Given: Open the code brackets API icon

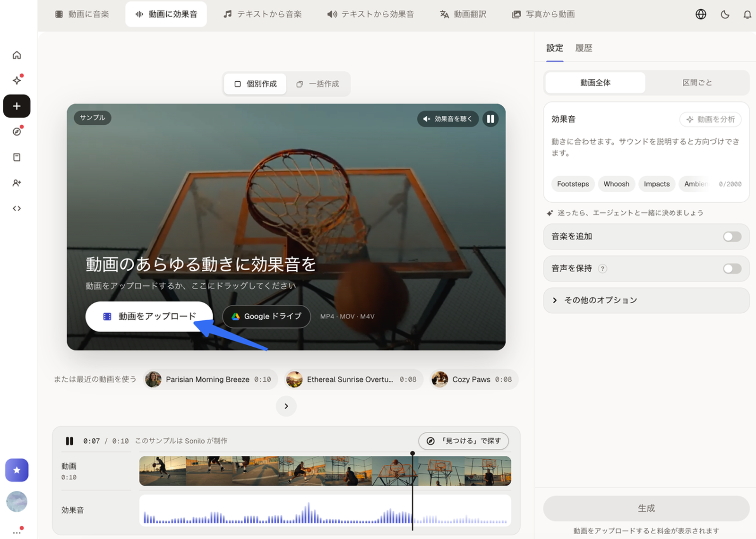Looking at the screenshot, I should pyautogui.click(x=17, y=208).
